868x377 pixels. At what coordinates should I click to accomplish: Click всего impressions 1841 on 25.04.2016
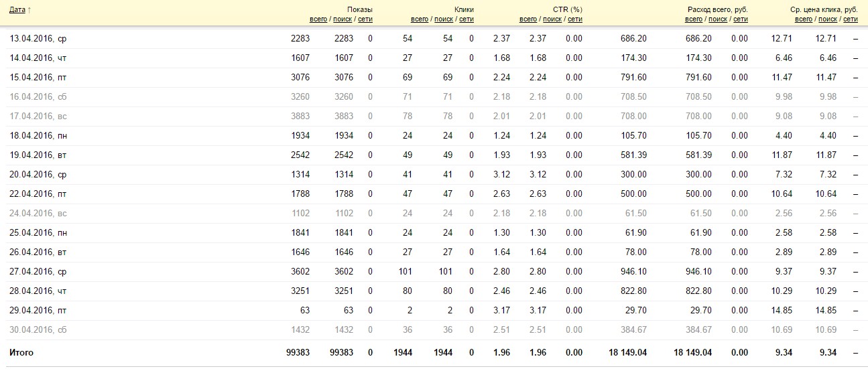coord(300,233)
